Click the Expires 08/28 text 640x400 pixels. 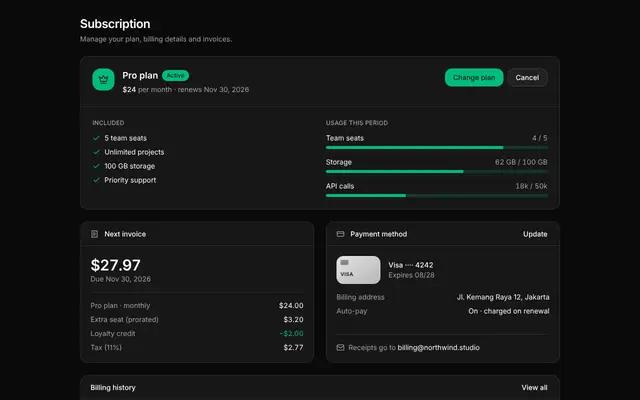pos(411,275)
